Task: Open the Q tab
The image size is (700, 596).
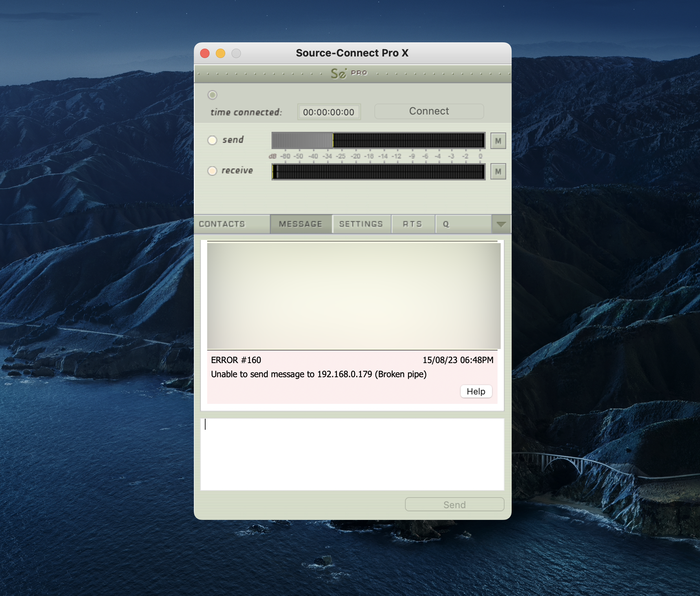Action: [x=446, y=224]
